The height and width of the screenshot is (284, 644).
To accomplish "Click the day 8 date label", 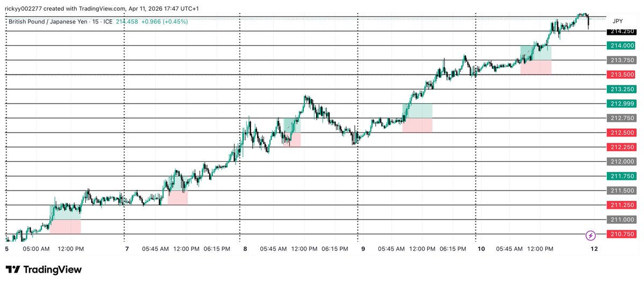I will (245, 249).
